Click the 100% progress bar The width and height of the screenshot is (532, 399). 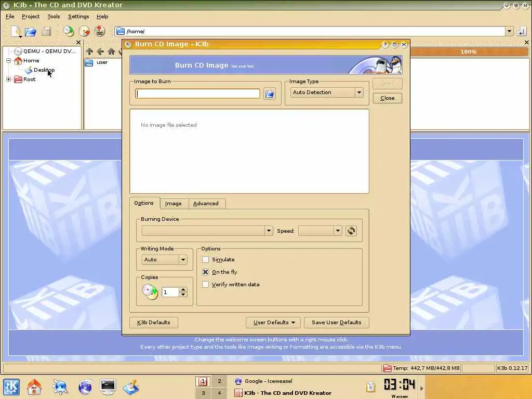(469, 52)
